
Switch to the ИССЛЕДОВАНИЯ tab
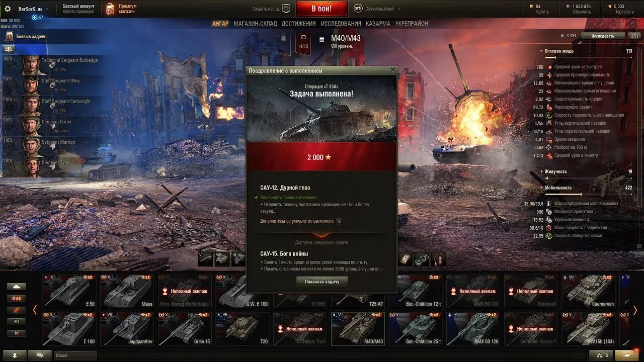click(x=341, y=24)
